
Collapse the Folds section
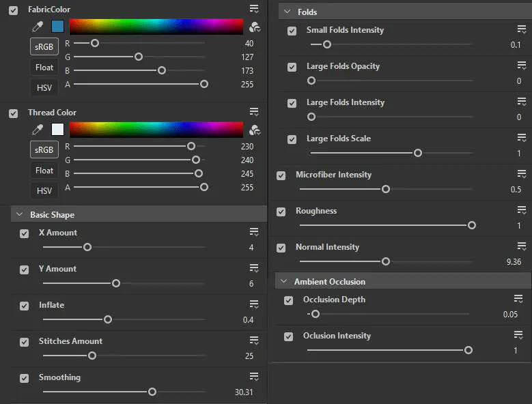coord(287,12)
